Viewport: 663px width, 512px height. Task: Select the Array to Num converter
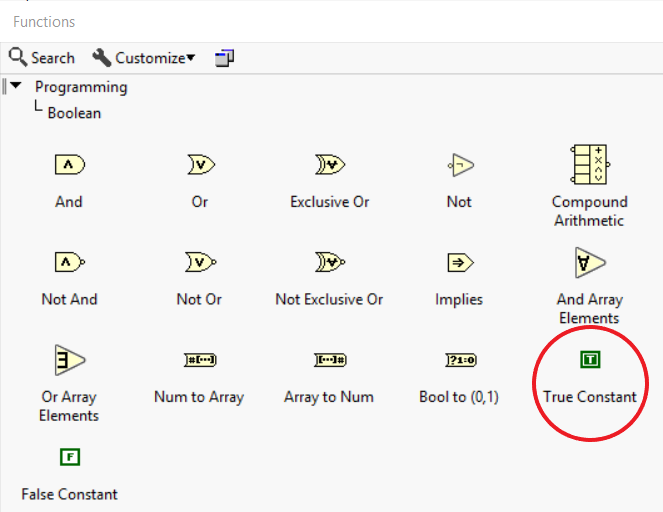(330, 360)
